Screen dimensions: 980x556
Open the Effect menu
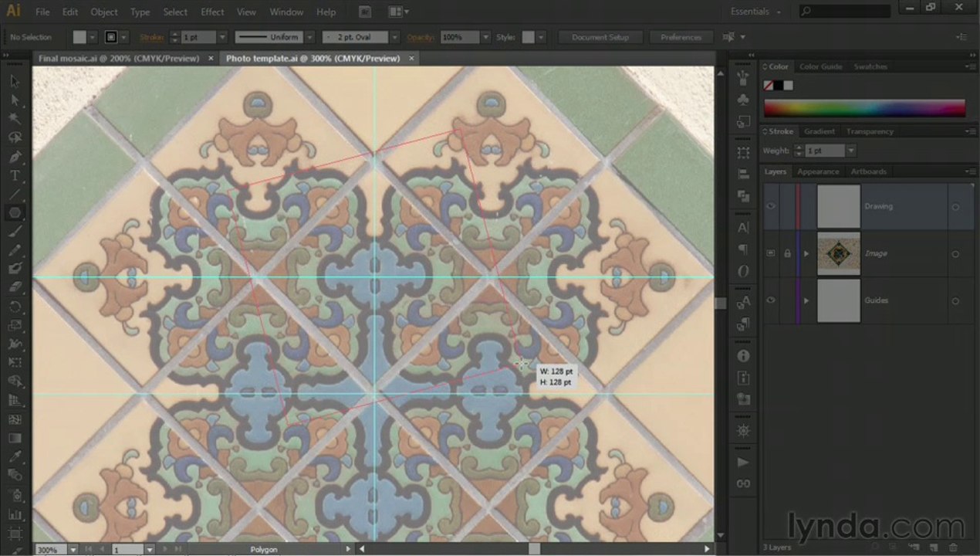[212, 12]
